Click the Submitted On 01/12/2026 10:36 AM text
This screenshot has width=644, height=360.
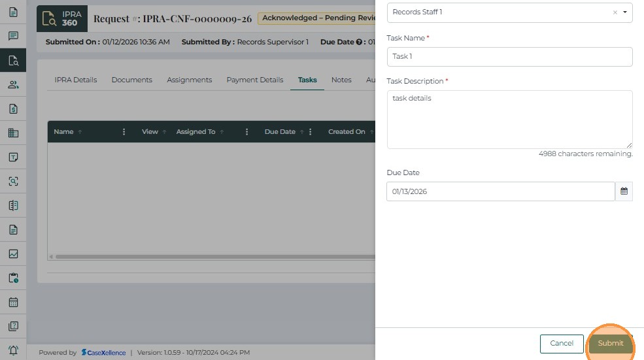(x=108, y=42)
